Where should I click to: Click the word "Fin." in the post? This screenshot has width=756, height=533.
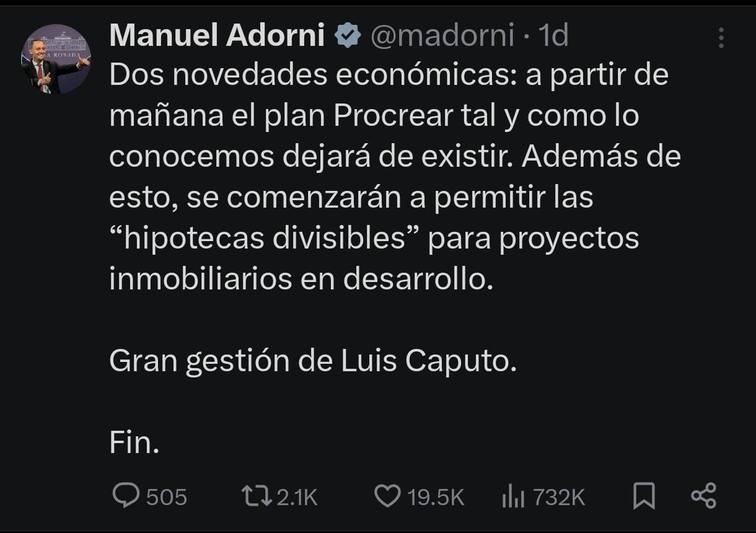click(x=134, y=443)
